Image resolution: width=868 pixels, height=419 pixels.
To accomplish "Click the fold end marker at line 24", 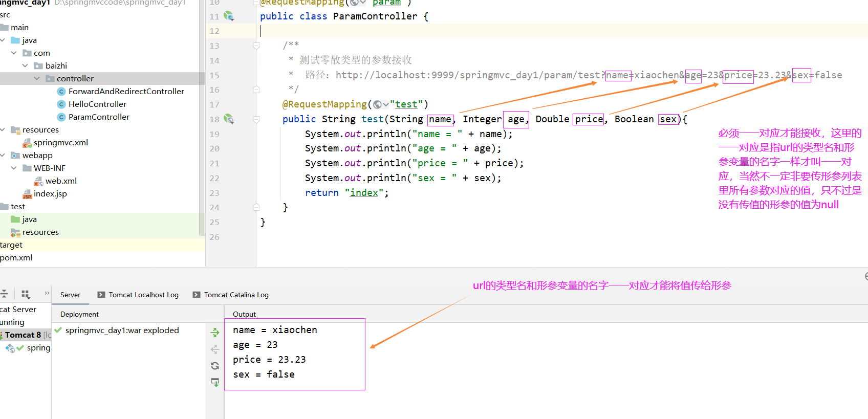I will 256,207.
